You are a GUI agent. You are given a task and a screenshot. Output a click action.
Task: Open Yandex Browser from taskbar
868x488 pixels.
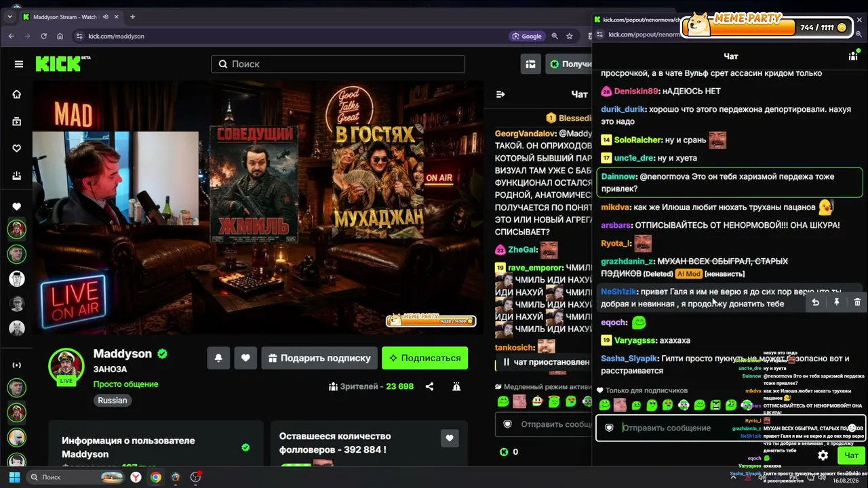coord(136,477)
